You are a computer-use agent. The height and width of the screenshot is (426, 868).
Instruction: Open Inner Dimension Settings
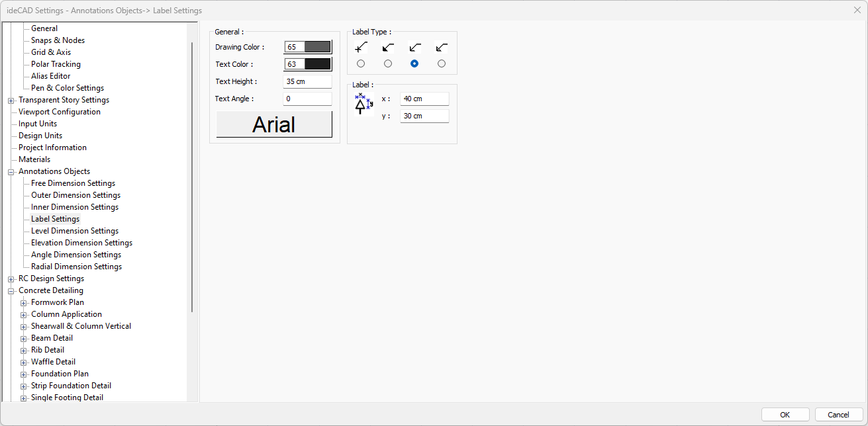pyautogui.click(x=75, y=207)
